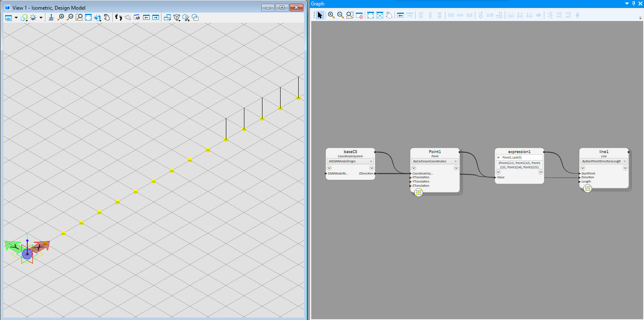The height and width of the screenshot is (320, 644).
Task: Click Copy View icon
Action: pyautogui.click(x=167, y=18)
